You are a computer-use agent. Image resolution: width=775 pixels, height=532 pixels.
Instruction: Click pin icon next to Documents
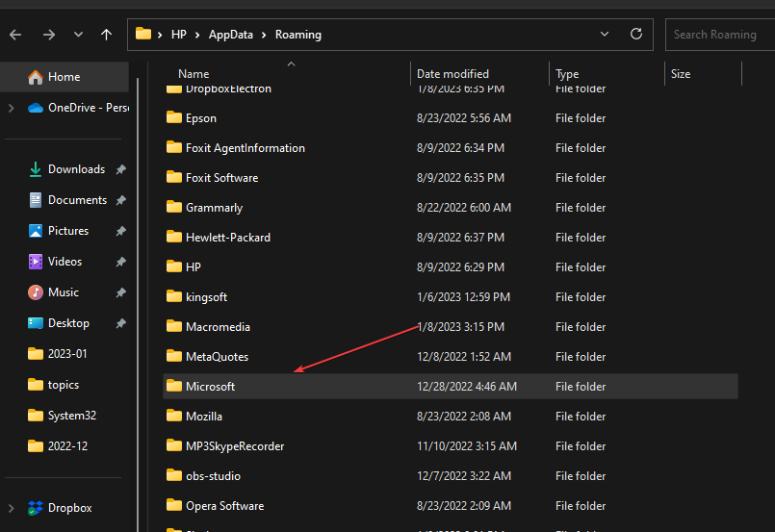point(121,200)
